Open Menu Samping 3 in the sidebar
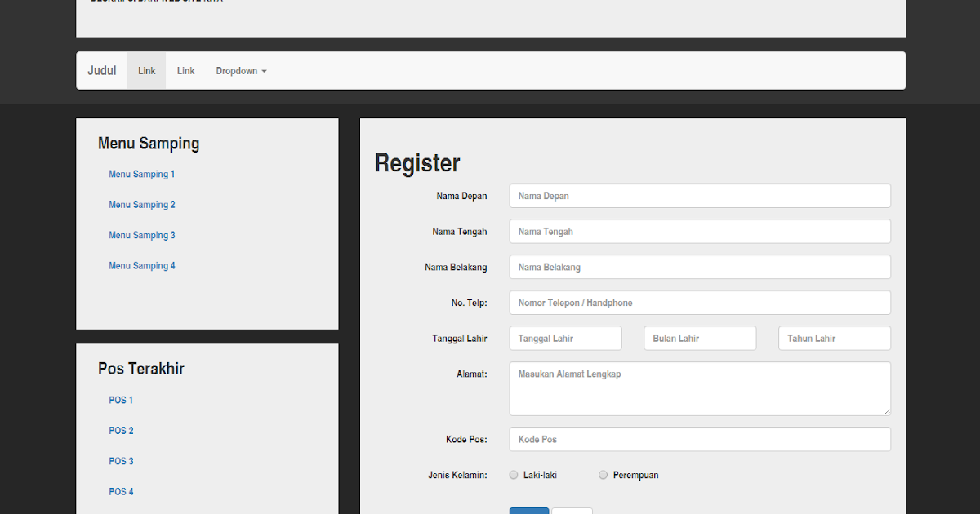The image size is (980, 514). (141, 235)
